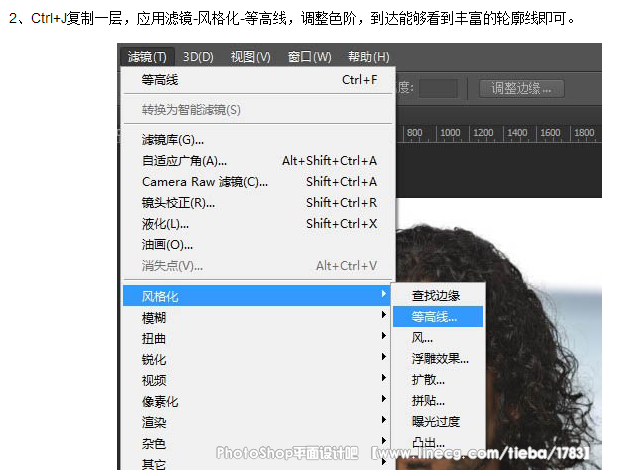This screenshot has width=640, height=470.
Task: Expand the 渲染 render submenu
Action: click(x=257, y=422)
